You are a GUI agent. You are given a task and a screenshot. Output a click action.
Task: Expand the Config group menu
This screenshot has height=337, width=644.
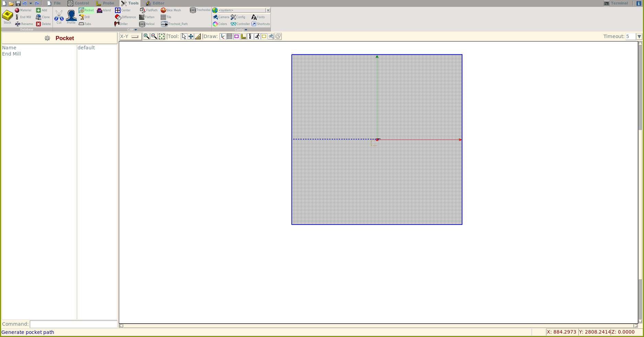pyautogui.click(x=241, y=30)
